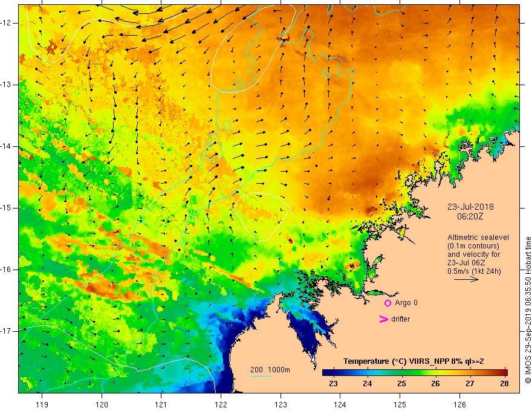Viewport: 532px width, 411px height.
Task: Click the longitude label 120
Action: [102, 404]
